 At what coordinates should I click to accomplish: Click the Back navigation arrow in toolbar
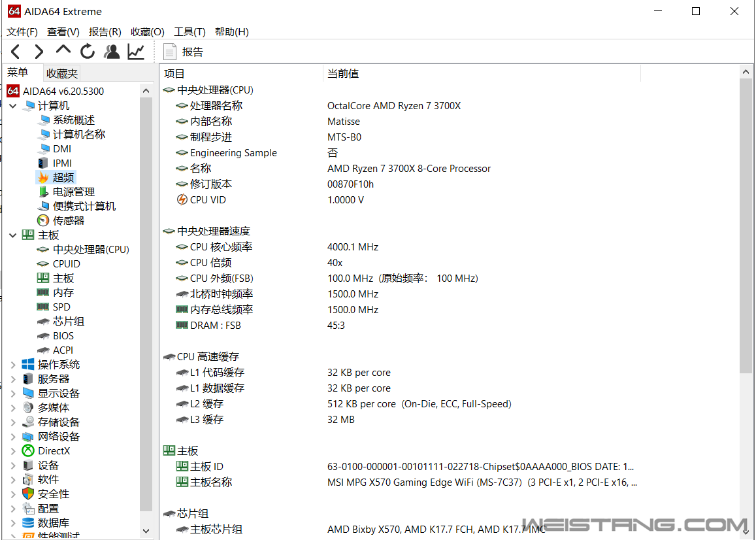point(16,52)
